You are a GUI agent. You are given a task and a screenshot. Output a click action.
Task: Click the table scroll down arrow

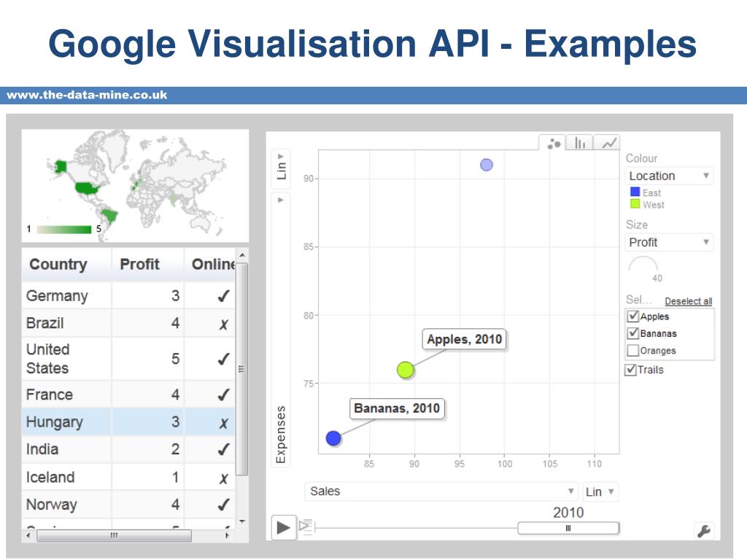coord(242,522)
